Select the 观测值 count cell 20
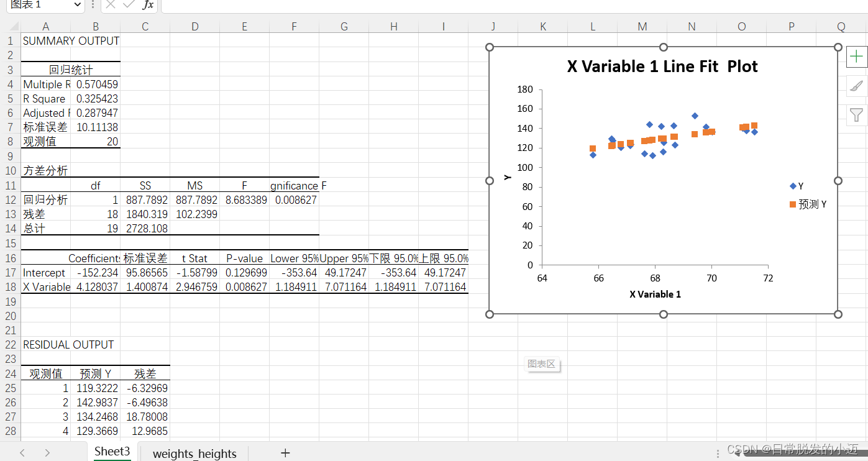 point(95,141)
